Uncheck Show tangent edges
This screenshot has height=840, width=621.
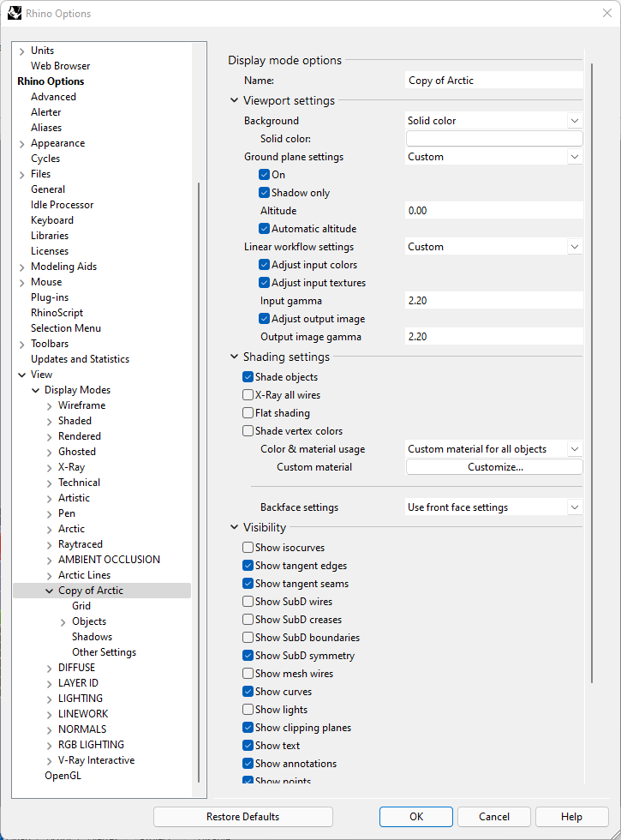(248, 565)
